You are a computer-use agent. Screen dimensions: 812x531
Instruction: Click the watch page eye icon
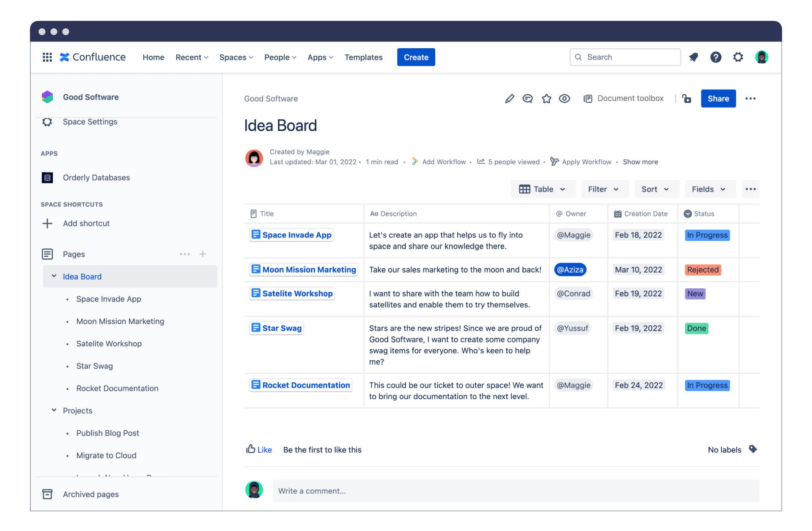(565, 99)
